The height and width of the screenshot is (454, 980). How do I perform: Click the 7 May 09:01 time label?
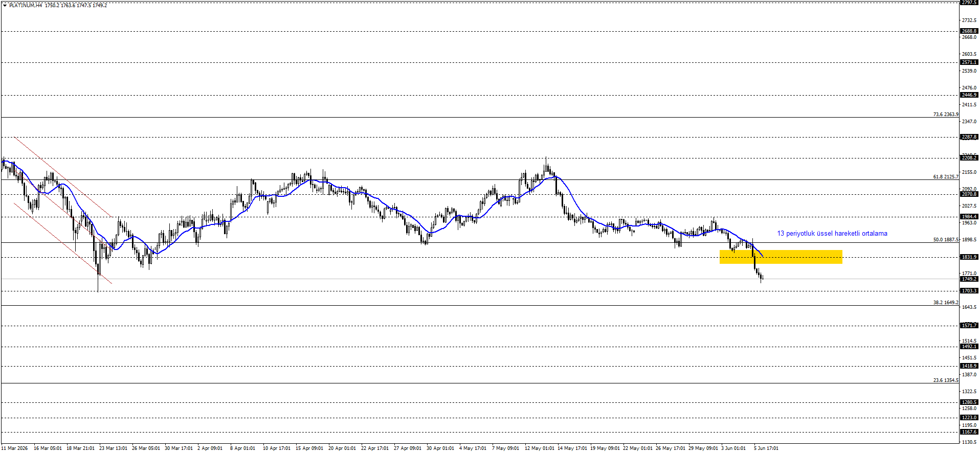pyautogui.click(x=505, y=448)
